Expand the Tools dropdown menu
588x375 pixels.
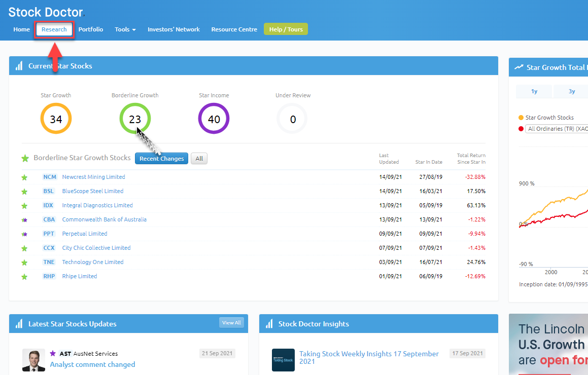tap(125, 29)
